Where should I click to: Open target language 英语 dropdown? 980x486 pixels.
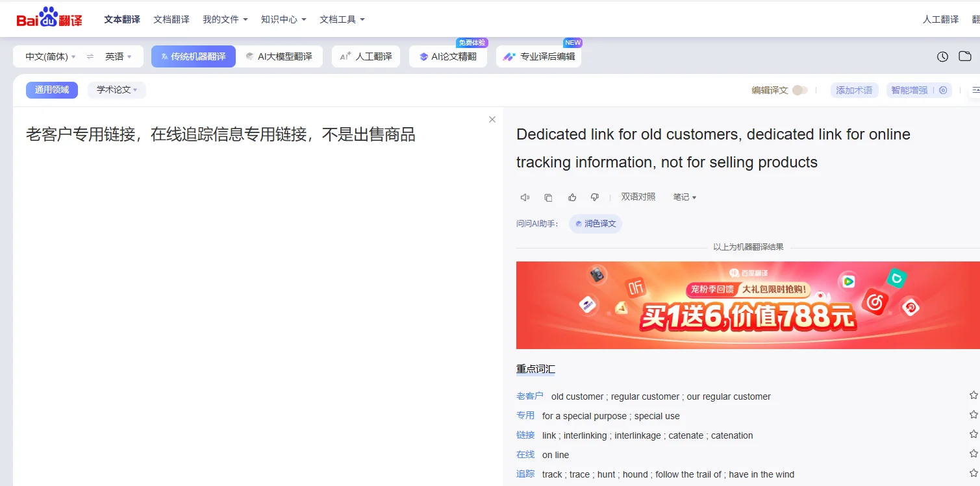tap(118, 56)
